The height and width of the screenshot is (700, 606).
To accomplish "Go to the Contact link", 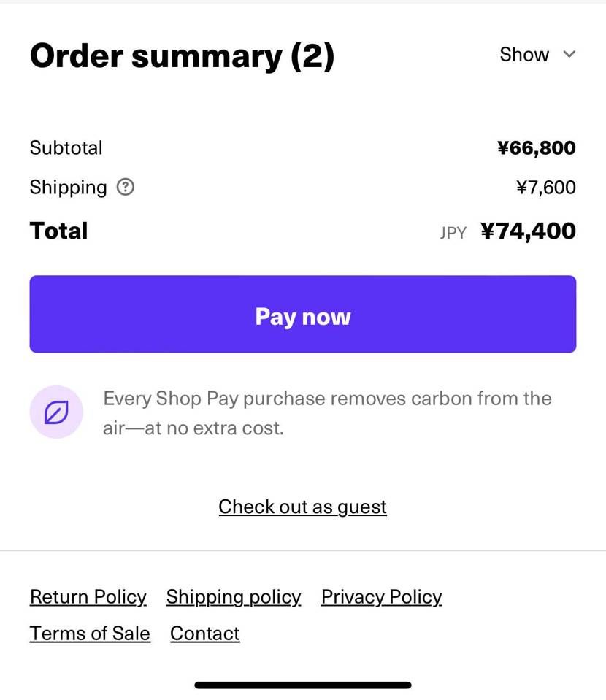I will point(204,634).
